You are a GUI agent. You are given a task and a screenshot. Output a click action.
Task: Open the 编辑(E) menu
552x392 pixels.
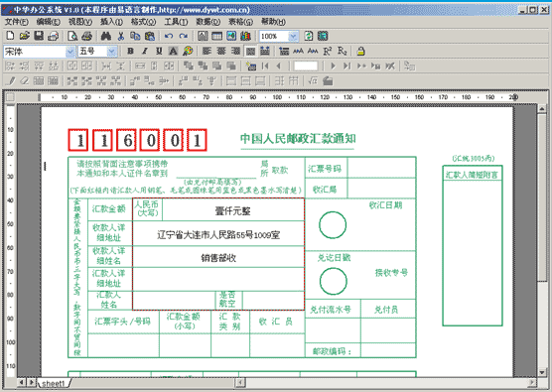(x=49, y=22)
